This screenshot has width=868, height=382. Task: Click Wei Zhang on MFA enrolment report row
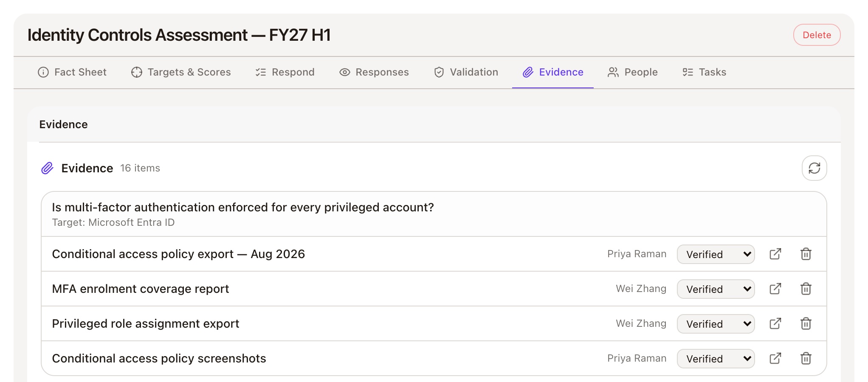tap(641, 289)
